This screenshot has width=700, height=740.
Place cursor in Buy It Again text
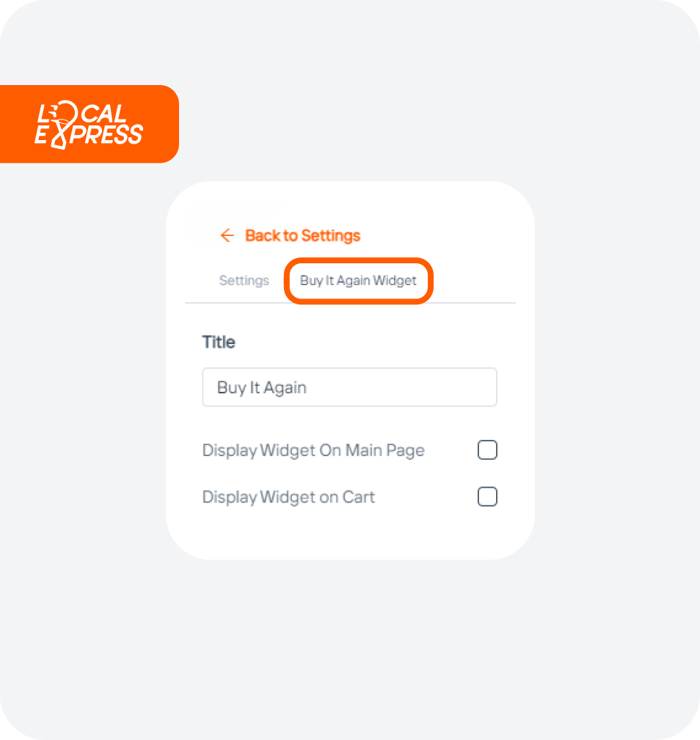click(261, 387)
